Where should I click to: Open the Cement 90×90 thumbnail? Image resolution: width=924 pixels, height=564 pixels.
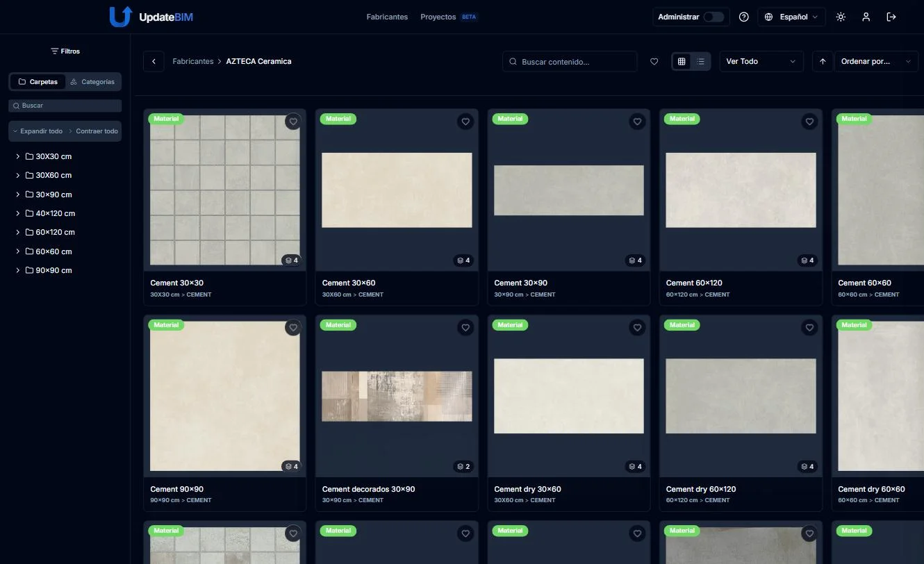225,396
